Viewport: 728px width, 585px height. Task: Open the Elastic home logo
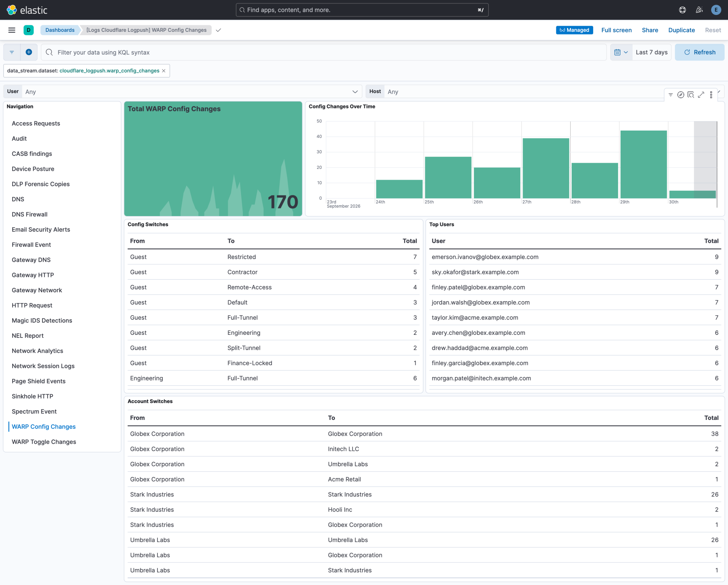click(x=27, y=10)
